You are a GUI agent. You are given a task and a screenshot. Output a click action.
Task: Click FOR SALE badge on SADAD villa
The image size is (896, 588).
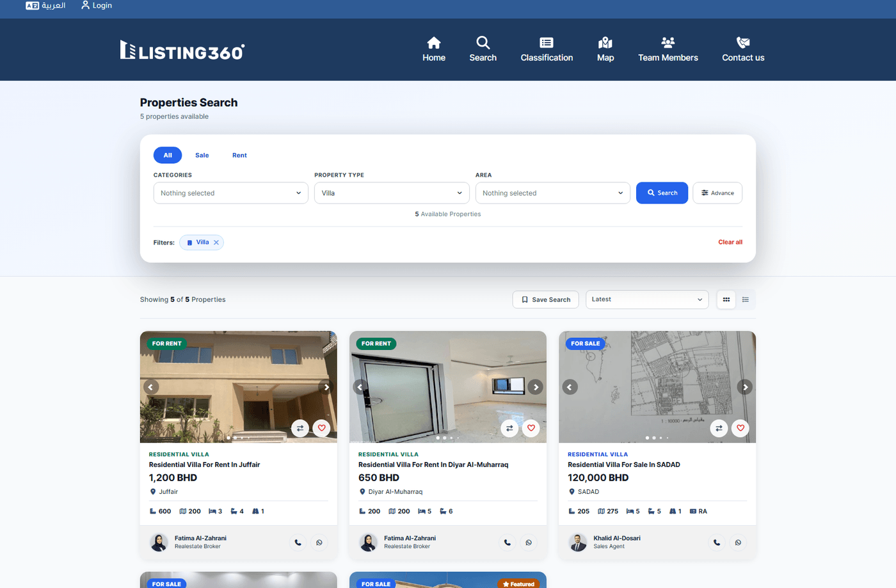point(586,344)
